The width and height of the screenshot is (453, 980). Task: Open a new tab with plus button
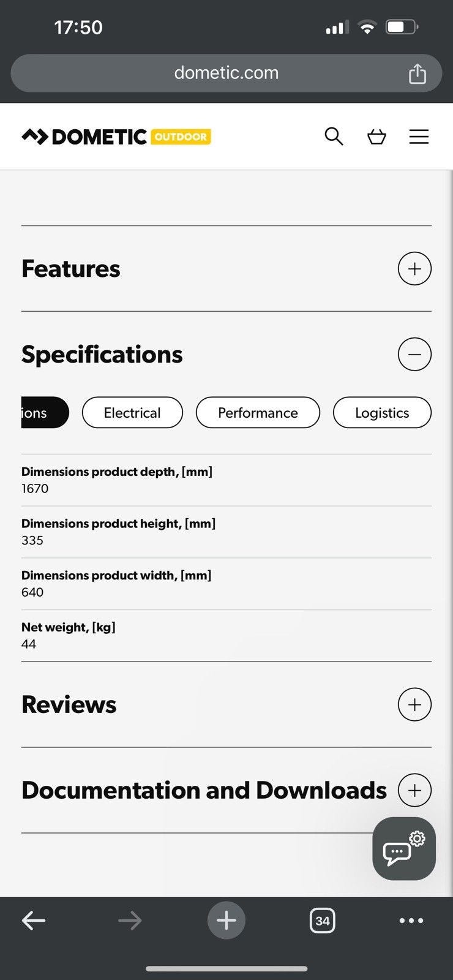[226, 920]
